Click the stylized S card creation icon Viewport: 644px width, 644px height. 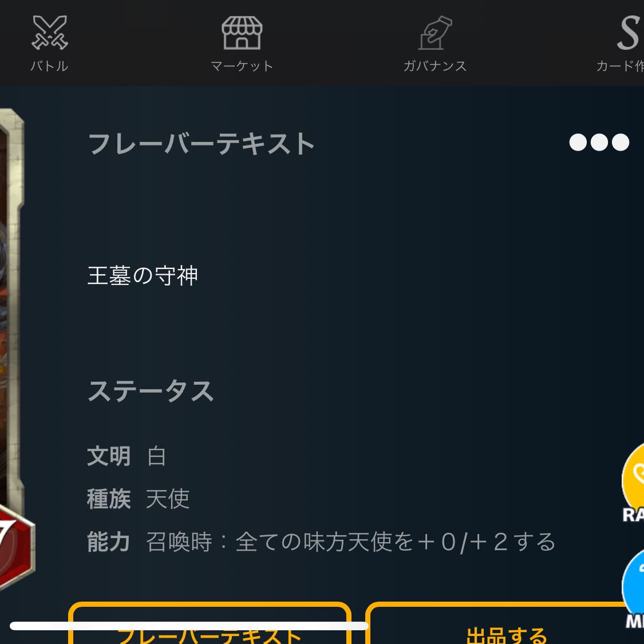click(630, 33)
